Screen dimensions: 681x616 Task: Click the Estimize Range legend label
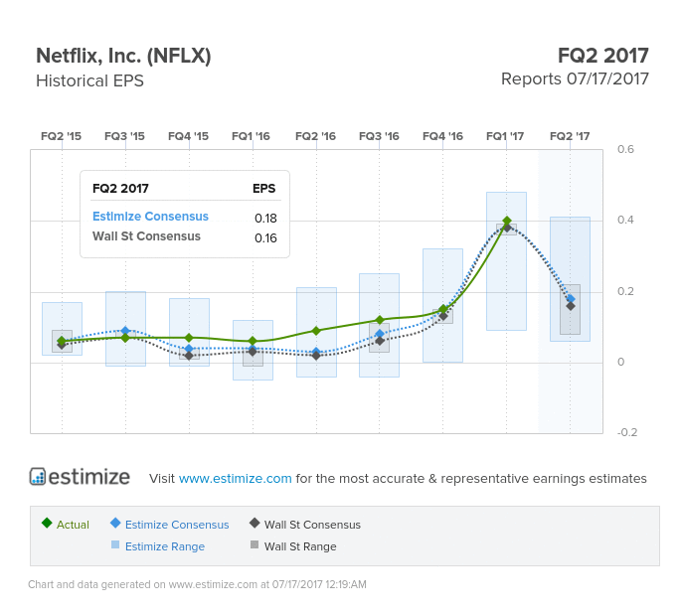pyautogui.click(x=165, y=546)
